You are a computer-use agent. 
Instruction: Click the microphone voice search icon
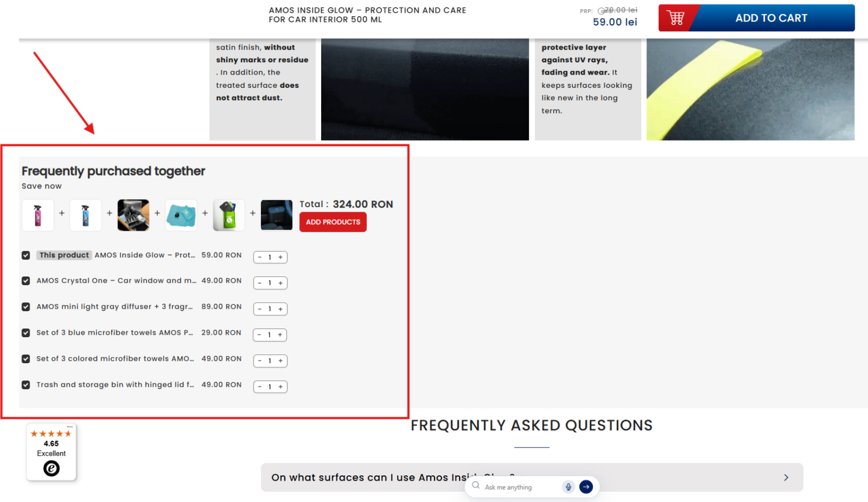click(568, 487)
